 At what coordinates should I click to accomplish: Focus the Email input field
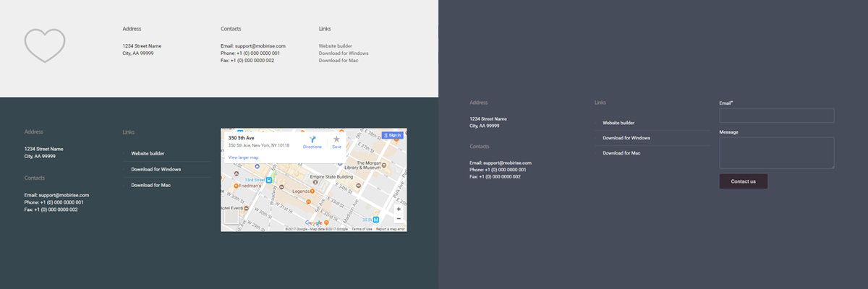click(x=776, y=116)
